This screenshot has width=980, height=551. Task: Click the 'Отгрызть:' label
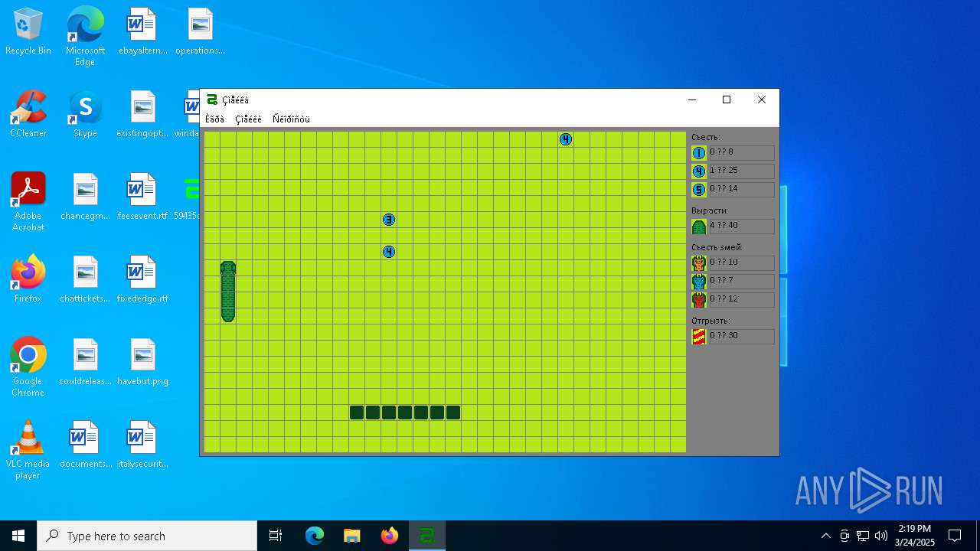[710, 321]
